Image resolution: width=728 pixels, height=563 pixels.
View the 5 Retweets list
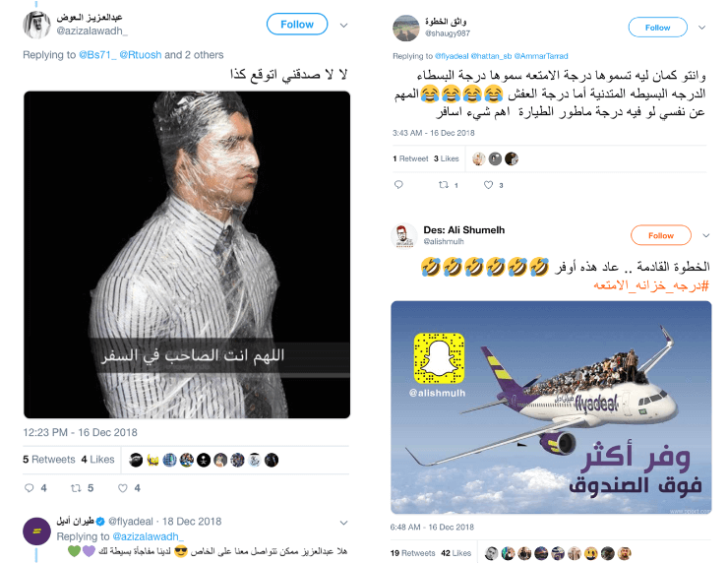point(49,460)
